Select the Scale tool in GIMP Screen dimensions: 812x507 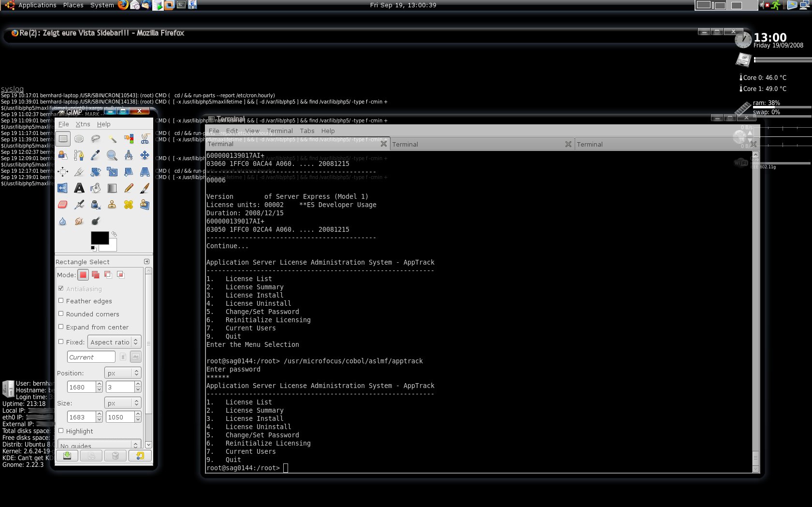coord(112,172)
